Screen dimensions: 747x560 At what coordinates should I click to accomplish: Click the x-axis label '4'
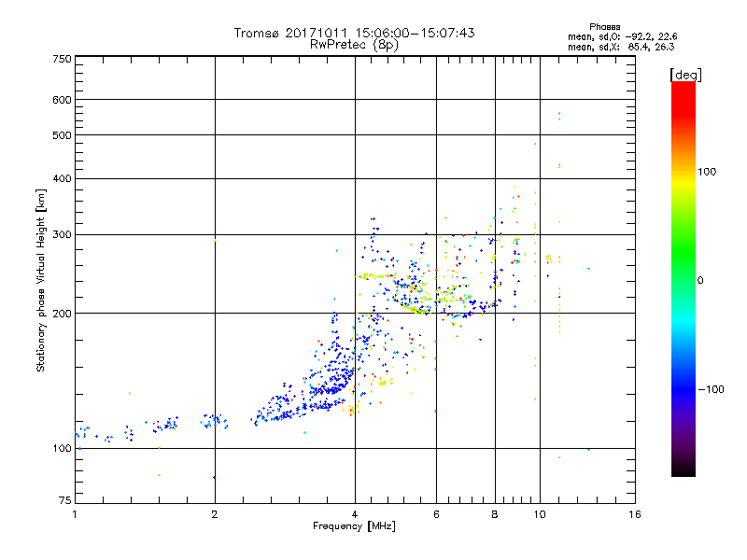click(355, 514)
